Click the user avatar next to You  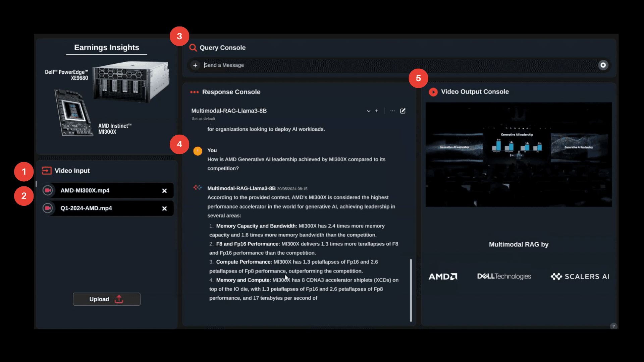[x=198, y=151]
